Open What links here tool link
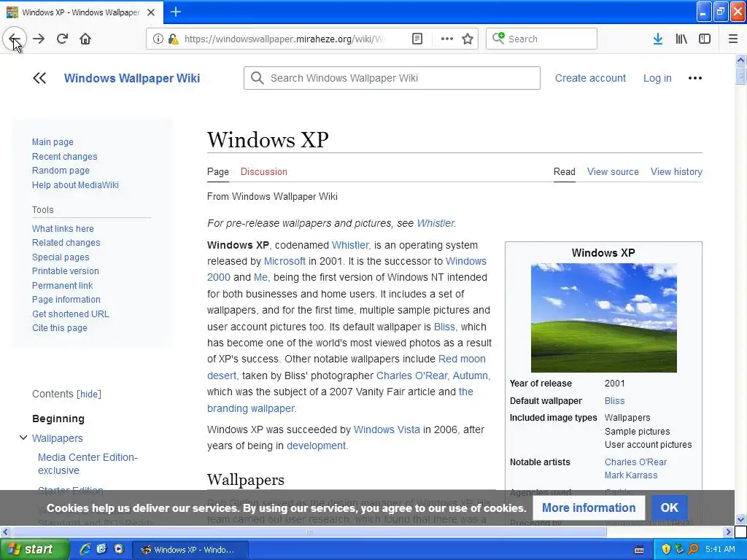This screenshot has height=560, width=747. (63, 228)
